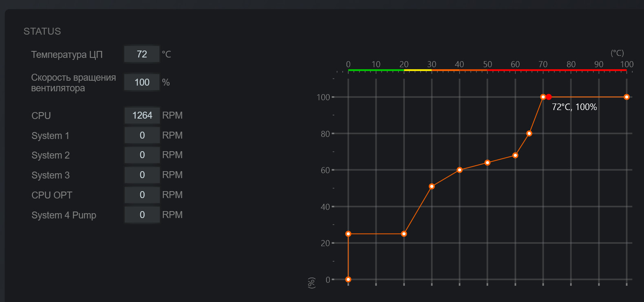Click the System 1 RPM value field

(x=142, y=135)
